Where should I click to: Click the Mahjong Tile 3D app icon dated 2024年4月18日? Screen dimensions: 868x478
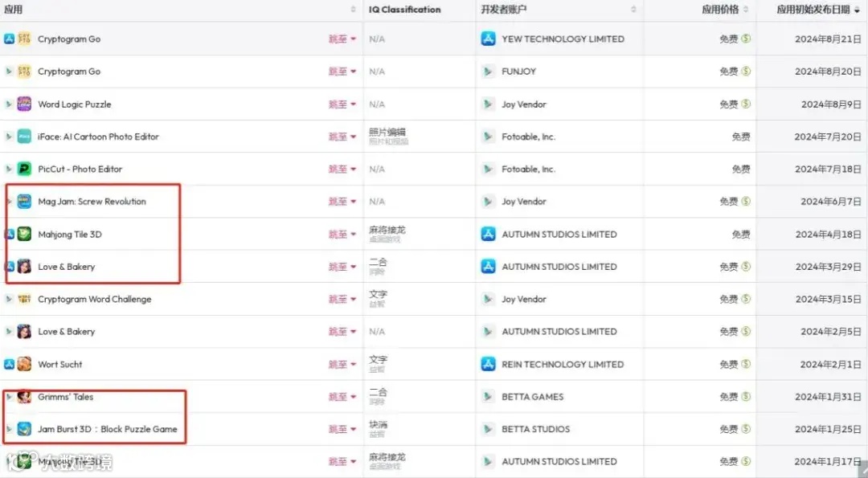pos(24,234)
